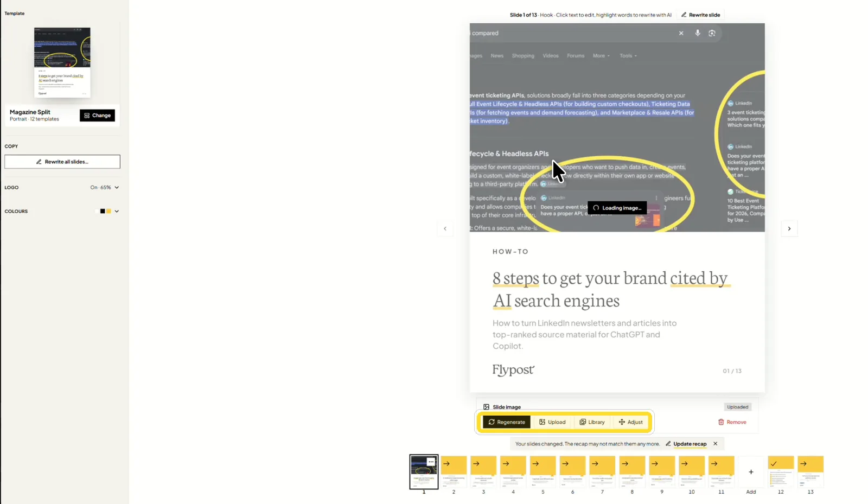The height and width of the screenshot is (504, 868).
Task: Click the Slide image label icon
Action: tap(486, 407)
